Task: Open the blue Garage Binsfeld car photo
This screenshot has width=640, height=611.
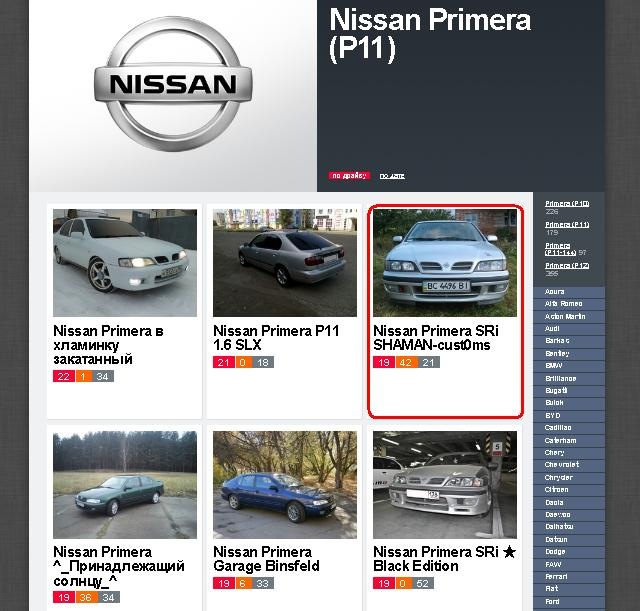Action: [285, 485]
